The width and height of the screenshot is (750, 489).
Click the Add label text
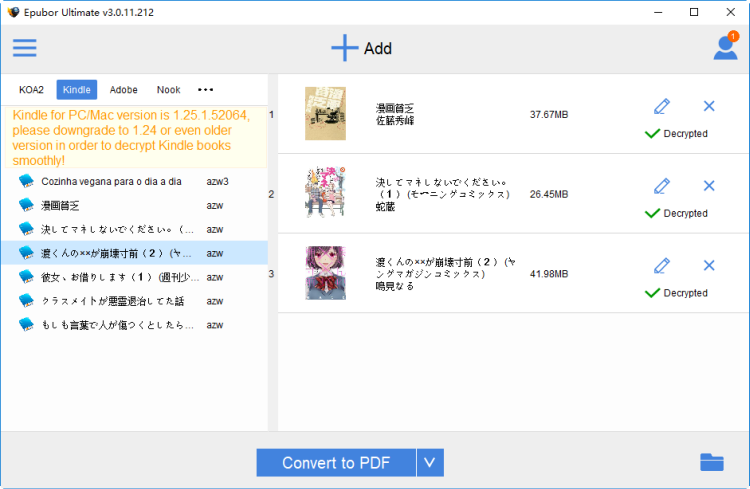click(377, 48)
